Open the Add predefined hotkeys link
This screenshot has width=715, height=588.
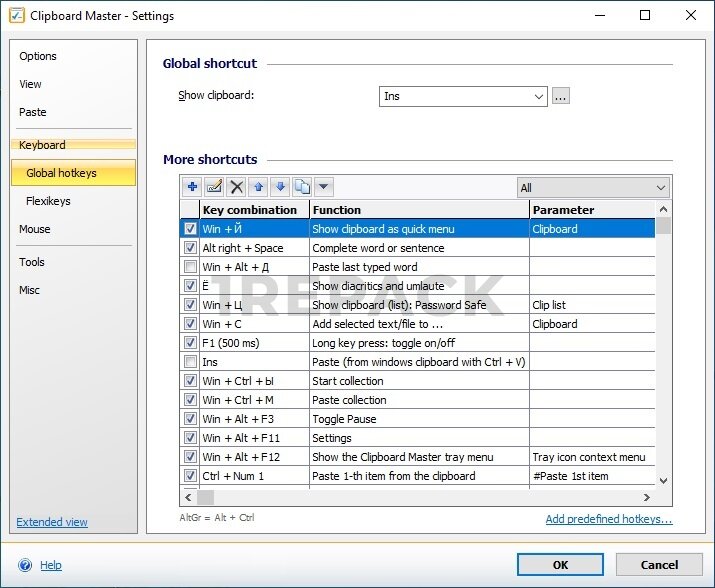pos(608,520)
